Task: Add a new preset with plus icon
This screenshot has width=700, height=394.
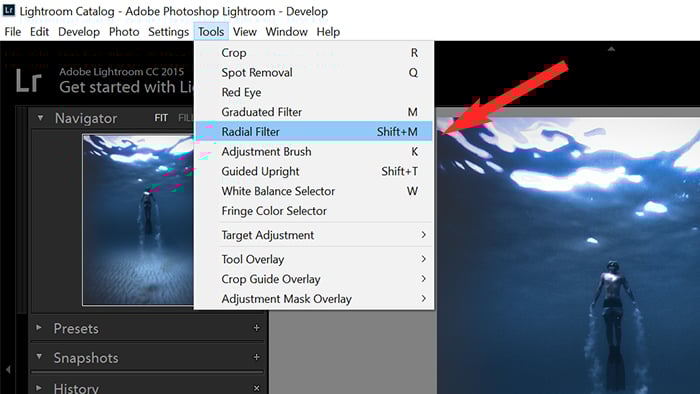Action: click(x=257, y=328)
